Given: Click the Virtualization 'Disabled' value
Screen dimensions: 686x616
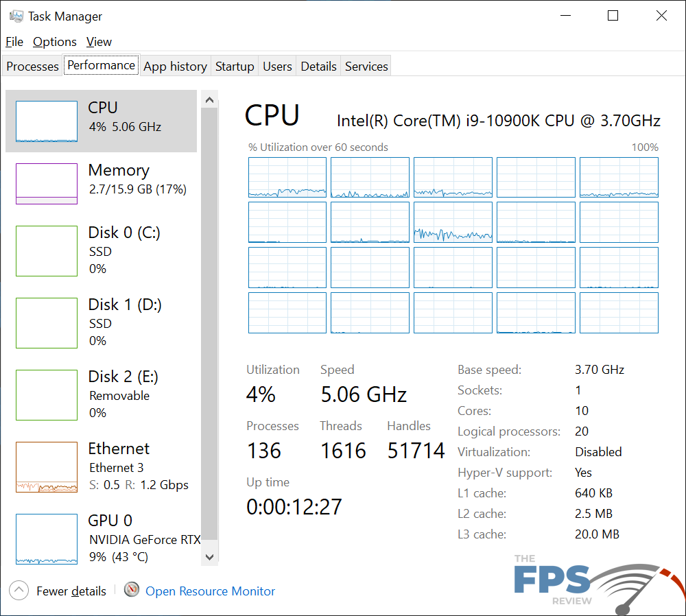Looking at the screenshot, I should [598, 452].
